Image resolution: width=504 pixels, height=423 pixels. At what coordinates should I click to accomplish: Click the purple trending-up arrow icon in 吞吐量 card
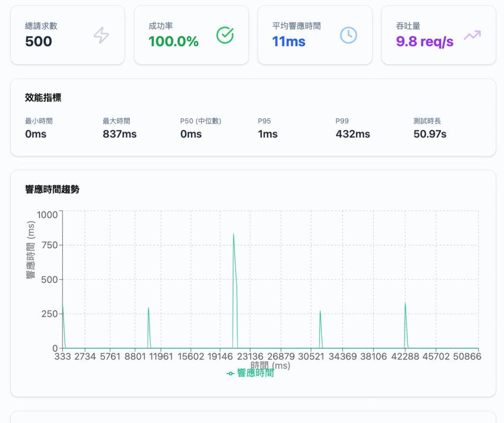coord(472,35)
